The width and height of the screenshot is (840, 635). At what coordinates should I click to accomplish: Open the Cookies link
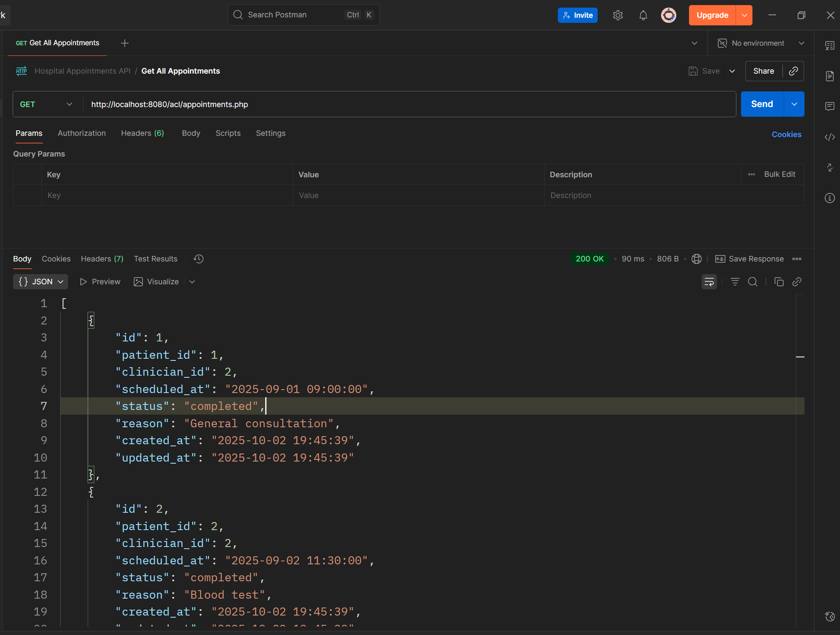coord(786,135)
